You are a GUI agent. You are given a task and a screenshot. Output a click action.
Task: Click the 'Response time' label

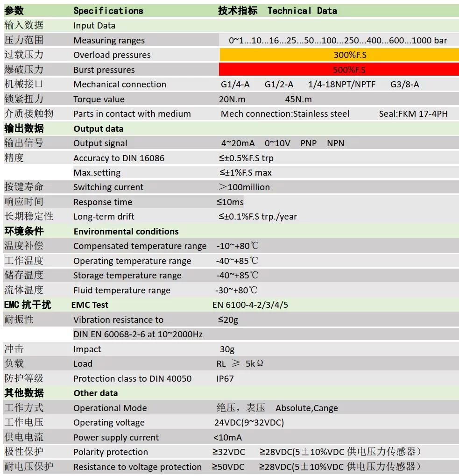(103, 202)
